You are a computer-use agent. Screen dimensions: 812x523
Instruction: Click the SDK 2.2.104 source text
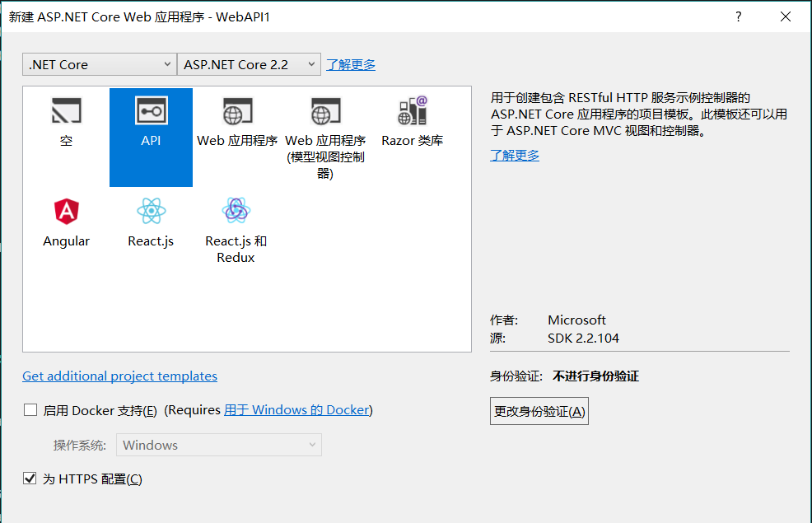[583, 339]
